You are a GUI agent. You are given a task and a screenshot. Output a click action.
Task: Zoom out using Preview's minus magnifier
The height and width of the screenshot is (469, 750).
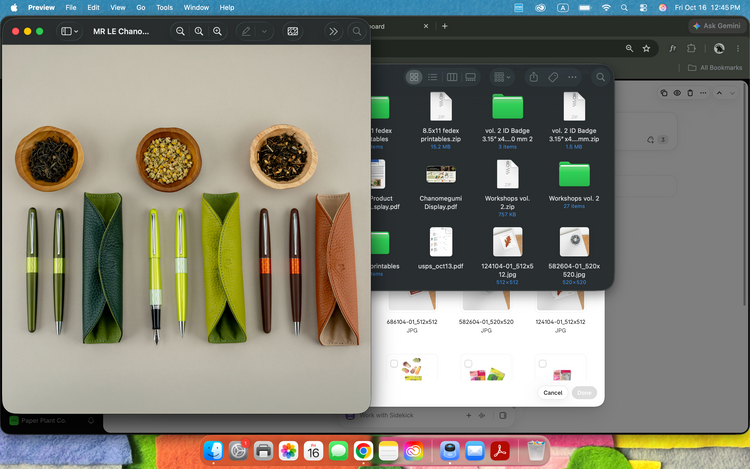pyautogui.click(x=180, y=31)
